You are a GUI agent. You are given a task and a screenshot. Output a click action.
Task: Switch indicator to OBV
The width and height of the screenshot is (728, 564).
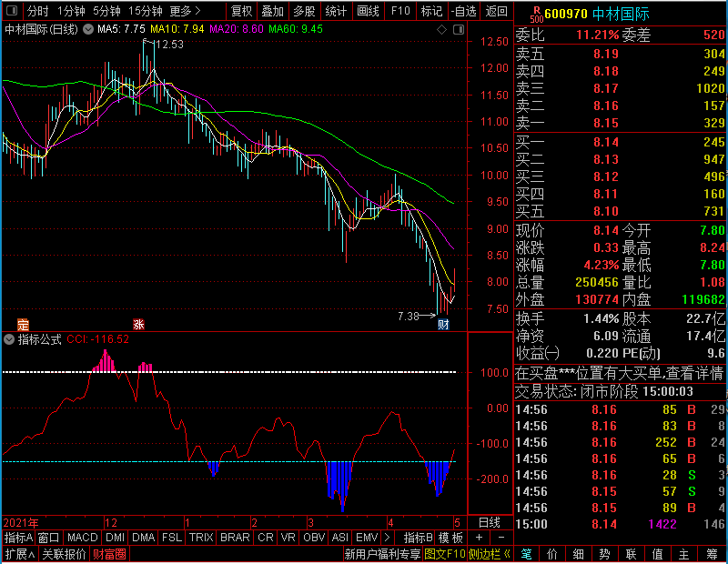click(x=314, y=538)
